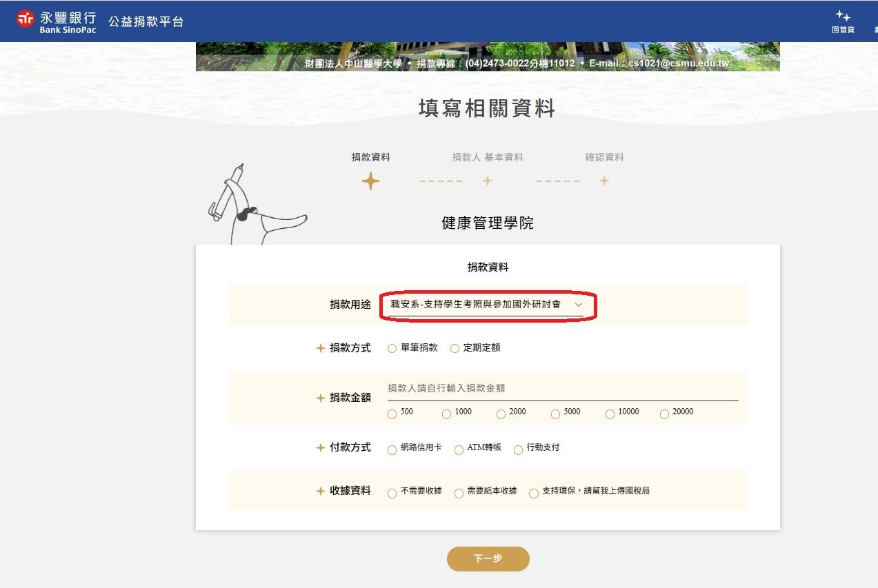Click the 確認資料 step star icon
Screen dimensions: 878x588
[x=604, y=181]
